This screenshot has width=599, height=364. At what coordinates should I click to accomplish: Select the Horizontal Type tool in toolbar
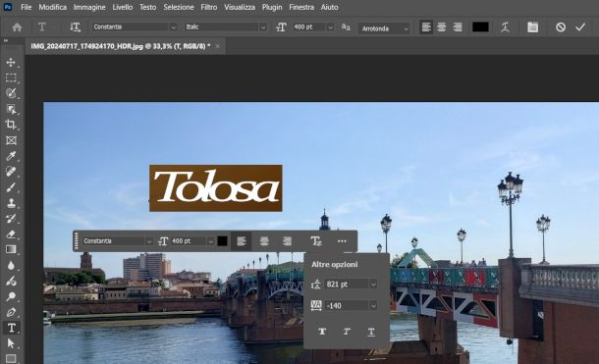[x=12, y=328]
